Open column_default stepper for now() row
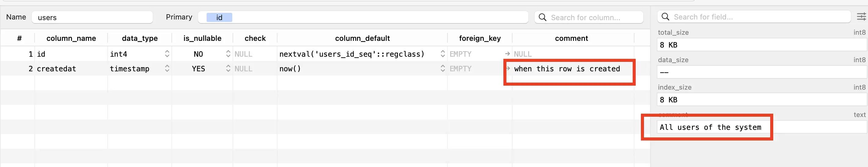Viewport: 868px width, 167px height. (x=443, y=69)
